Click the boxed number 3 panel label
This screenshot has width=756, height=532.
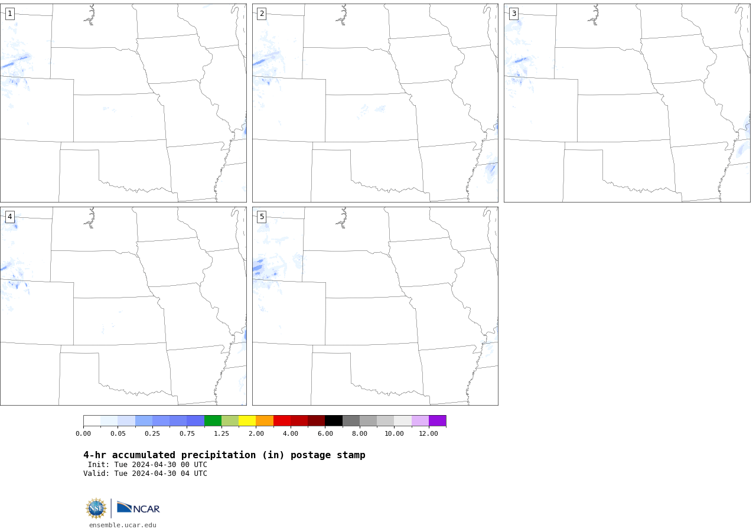(514, 14)
